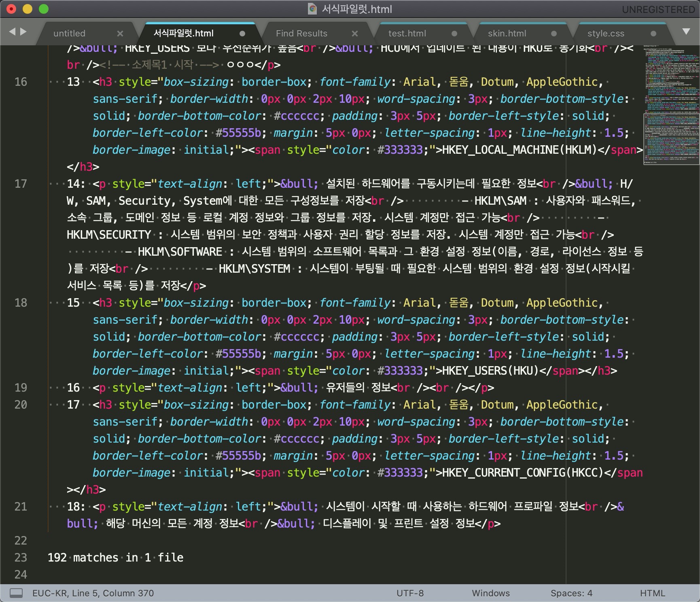
Task: Click the '192 matches in 1 file' text
Action: [115, 557]
